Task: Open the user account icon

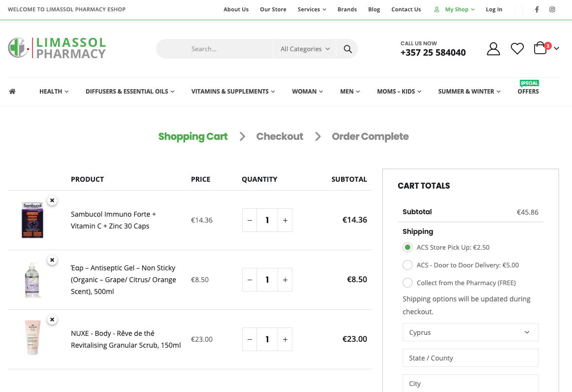Action: click(493, 49)
